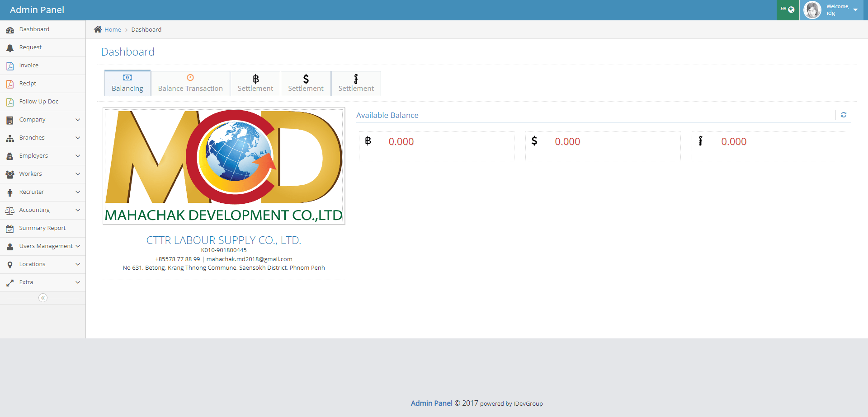Viewport: 868px width, 417px height.
Task: Expand the Extra submenu chevron
Action: click(x=78, y=282)
